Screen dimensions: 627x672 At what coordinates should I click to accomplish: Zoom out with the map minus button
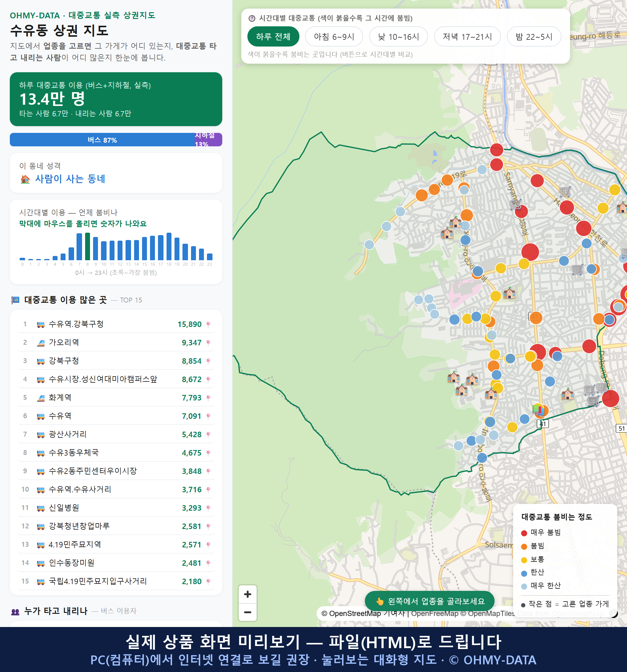(247, 612)
